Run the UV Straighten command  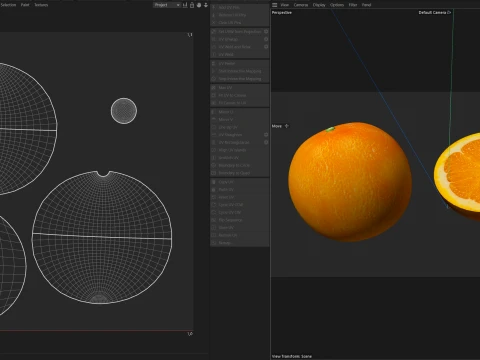click(x=237, y=135)
